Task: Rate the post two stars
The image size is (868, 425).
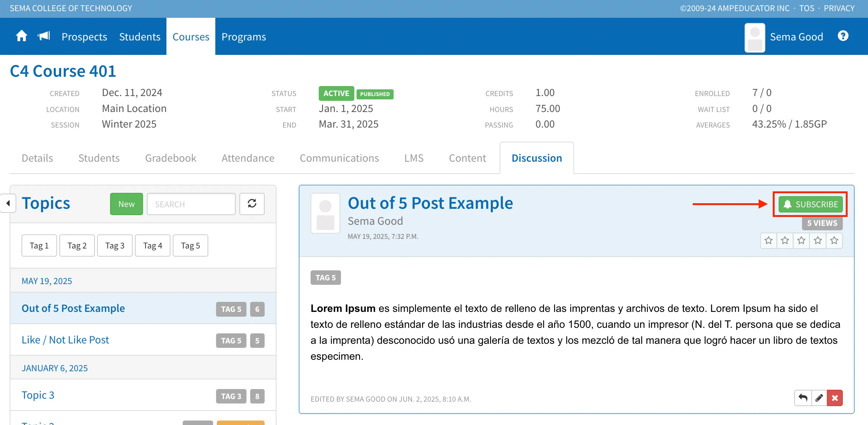Action: (785, 241)
